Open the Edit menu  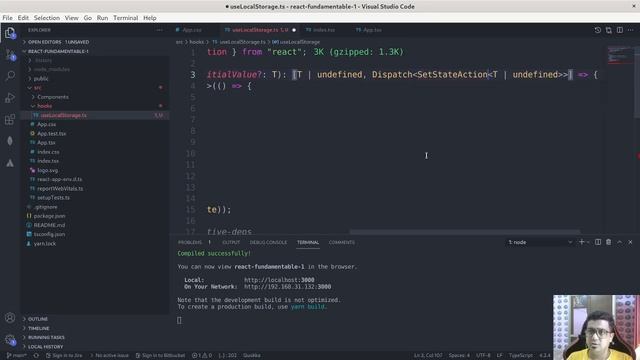pos(23,18)
